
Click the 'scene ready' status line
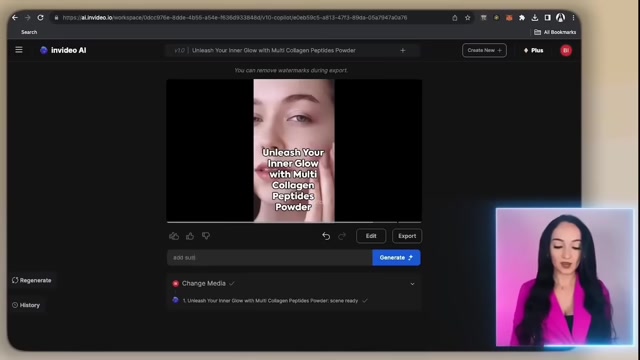coord(270,300)
